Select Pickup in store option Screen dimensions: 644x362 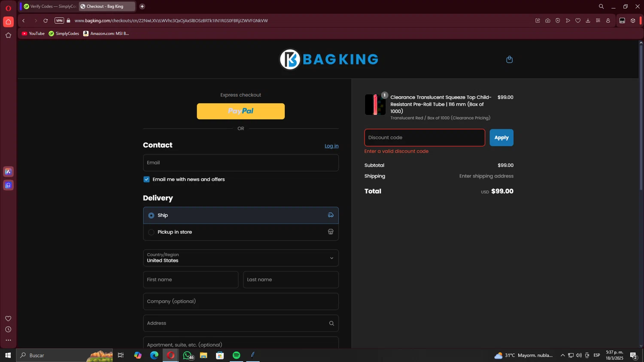click(241, 232)
